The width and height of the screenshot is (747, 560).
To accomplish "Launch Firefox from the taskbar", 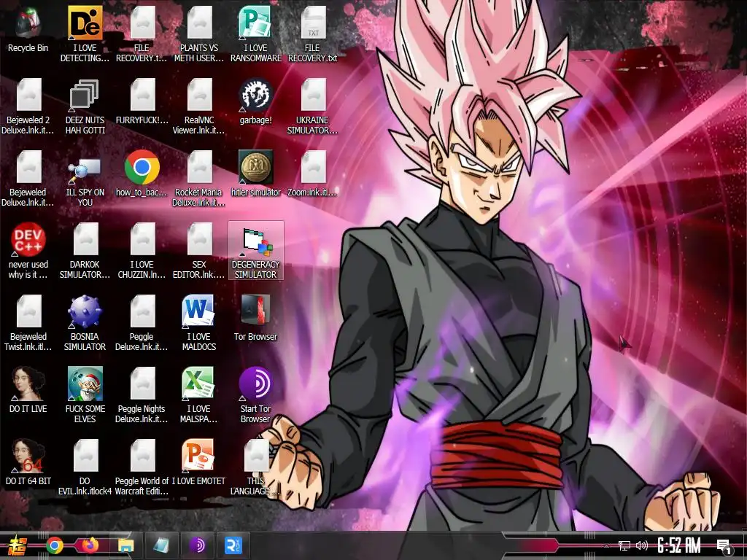I will coord(90,545).
